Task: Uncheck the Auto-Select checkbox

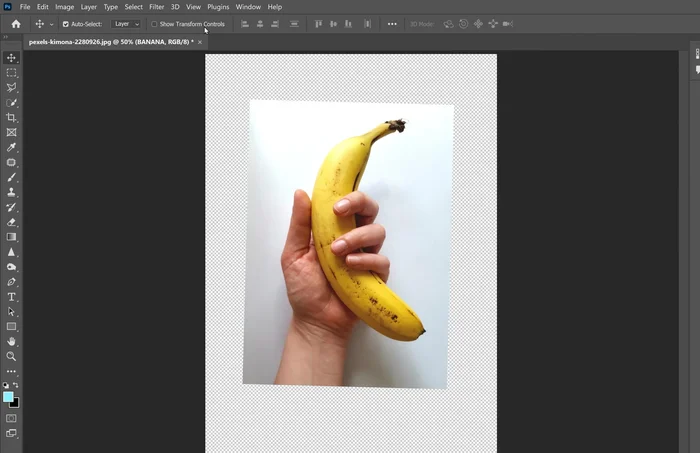Action: pos(66,24)
